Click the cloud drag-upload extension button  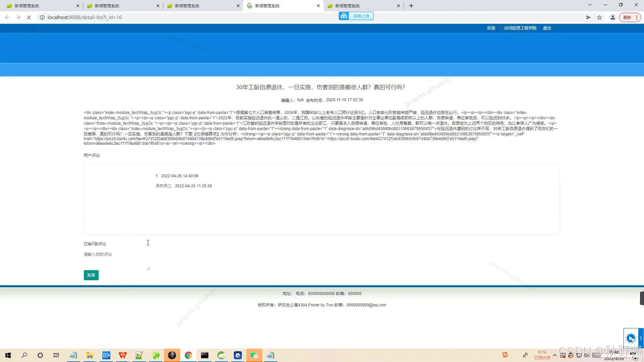click(x=356, y=16)
